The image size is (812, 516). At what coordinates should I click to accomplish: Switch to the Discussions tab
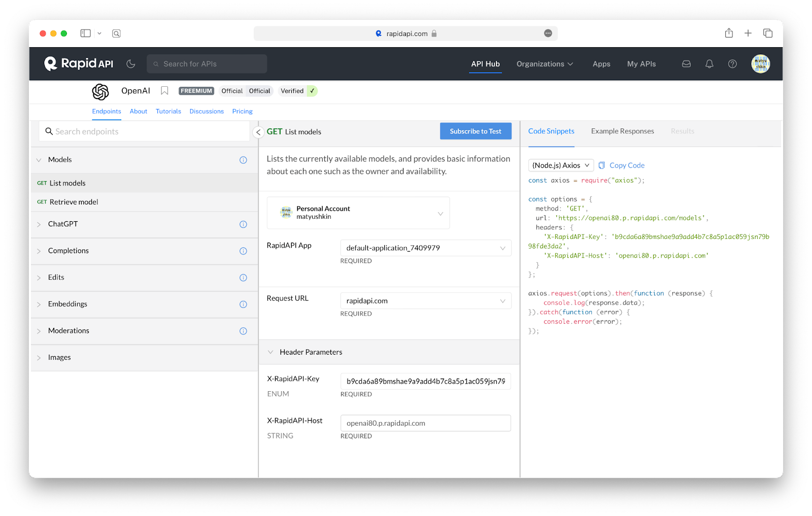[x=207, y=112]
